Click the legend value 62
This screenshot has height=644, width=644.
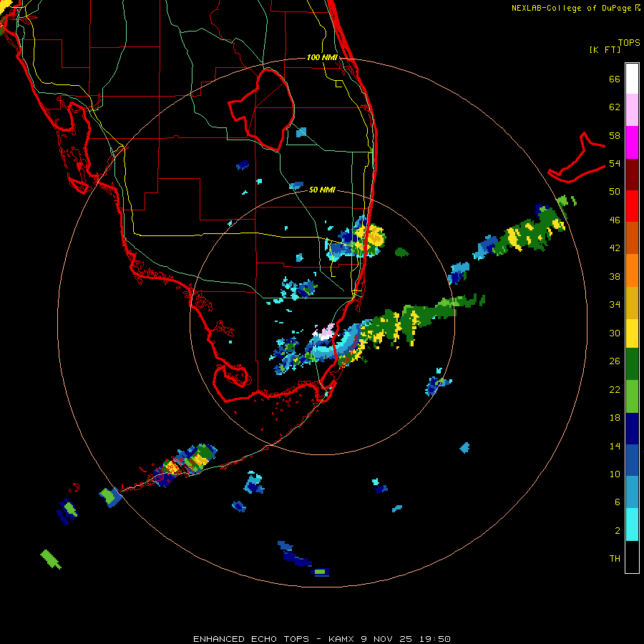pyautogui.click(x=615, y=107)
